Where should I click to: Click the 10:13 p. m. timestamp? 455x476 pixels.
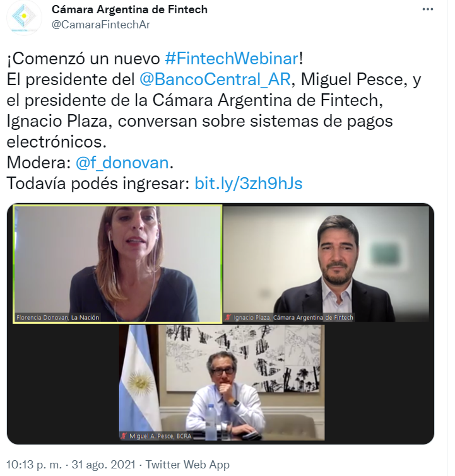pyautogui.click(x=34, y=465)
